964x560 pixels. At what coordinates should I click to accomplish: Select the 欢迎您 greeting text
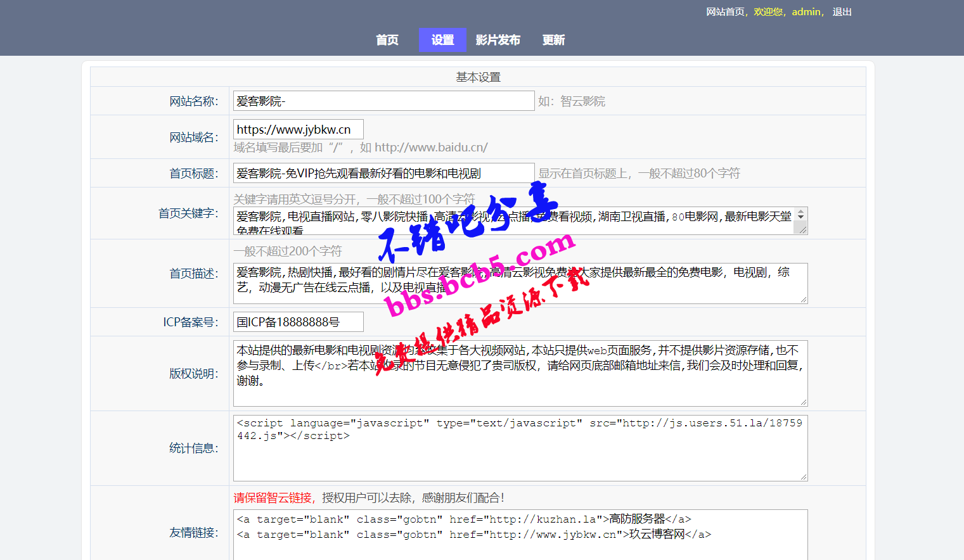tap(768, 12)
